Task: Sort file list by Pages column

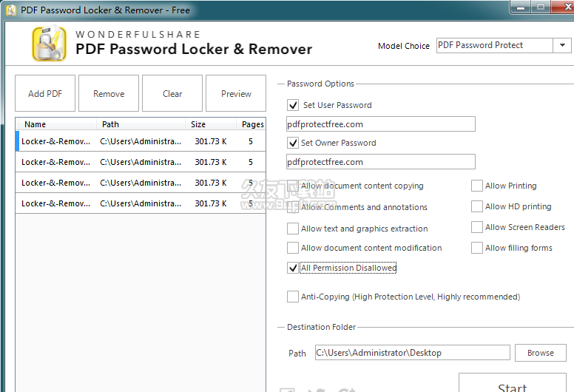Action: [251, 124]
